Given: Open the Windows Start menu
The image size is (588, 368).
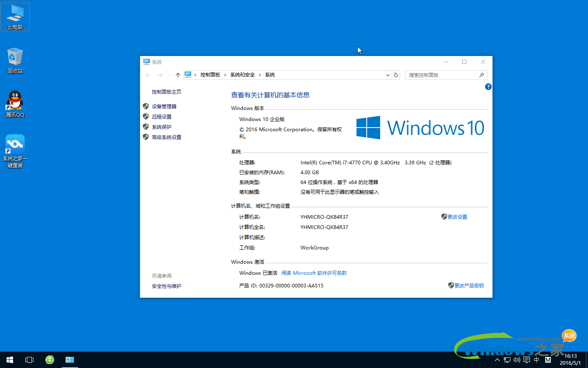Looking at the screenshot, I should coord(9,359).
